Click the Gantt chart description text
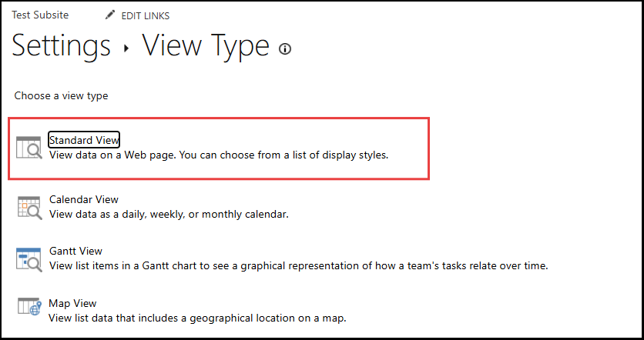Screen dimensions: 644x340 [x=298, y=266]
